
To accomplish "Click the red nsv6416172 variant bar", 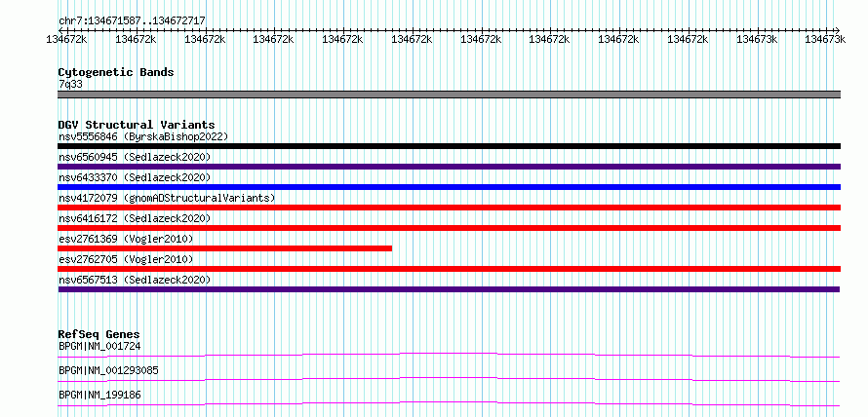I will pyautogui.click(x=449, y=228).
